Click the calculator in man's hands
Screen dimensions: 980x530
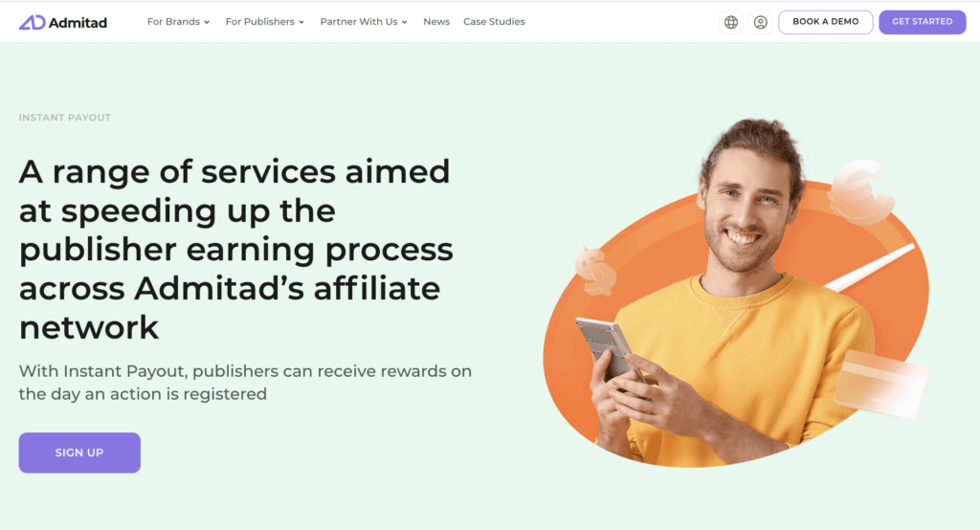605,347
